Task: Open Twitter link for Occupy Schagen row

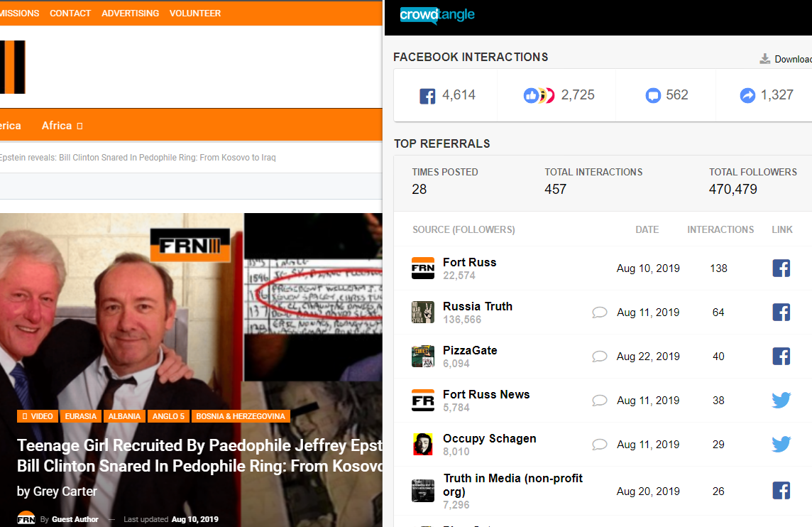Action: (x=781, y=444)
